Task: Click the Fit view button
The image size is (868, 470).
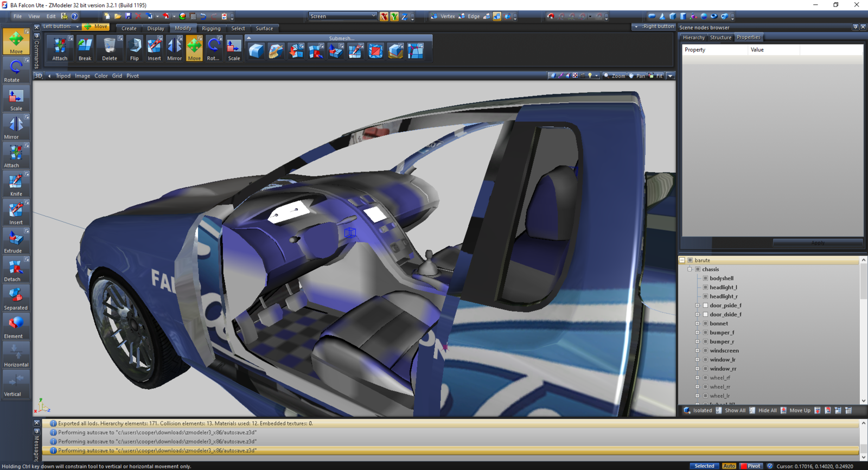Action: click(656, 76)
